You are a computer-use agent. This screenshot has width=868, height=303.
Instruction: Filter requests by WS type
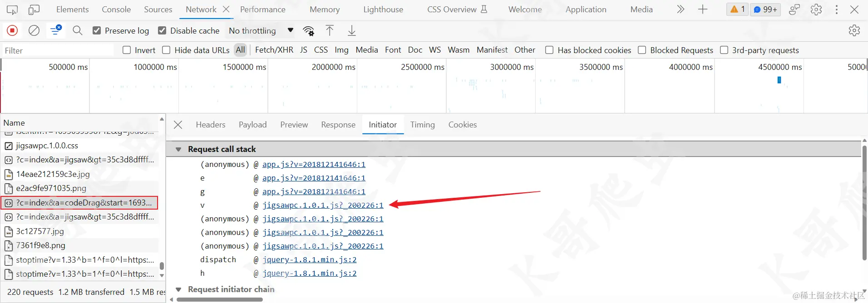point(435,50)
